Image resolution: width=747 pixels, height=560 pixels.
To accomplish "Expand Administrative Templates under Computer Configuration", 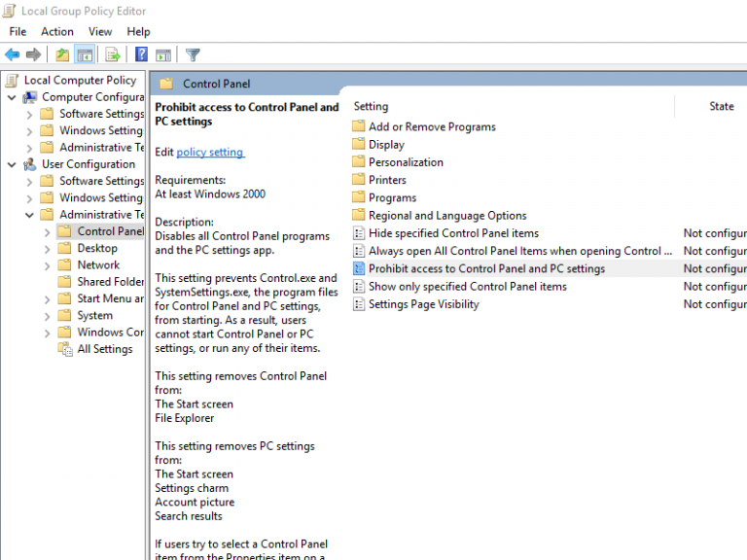I will [29, 148].
